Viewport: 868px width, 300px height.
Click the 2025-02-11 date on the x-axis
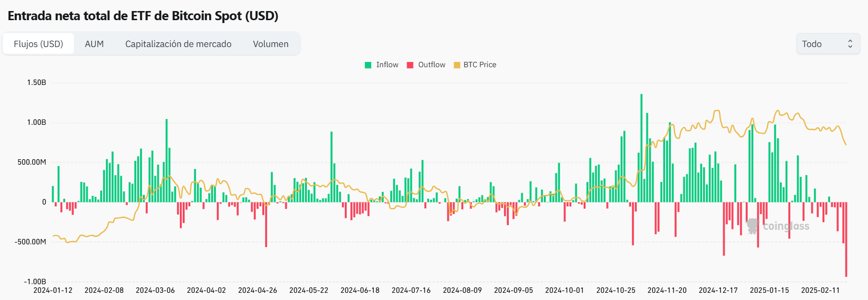820,290
